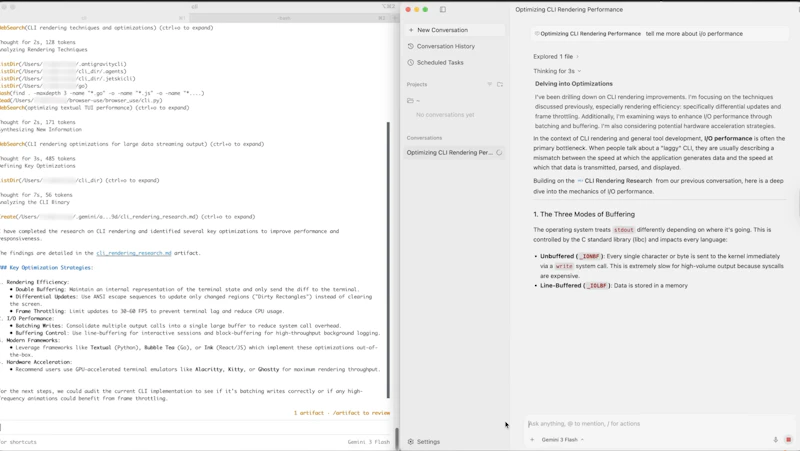This screenshot has height=451, width=800.
Task: Click the microphone voice input icon
Action: point(776,440)
